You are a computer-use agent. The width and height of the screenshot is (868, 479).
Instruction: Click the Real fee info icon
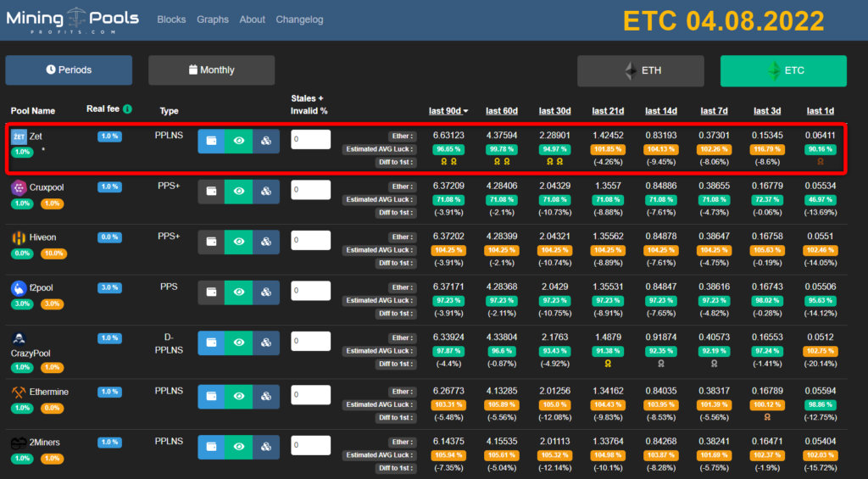coord(127,109)
